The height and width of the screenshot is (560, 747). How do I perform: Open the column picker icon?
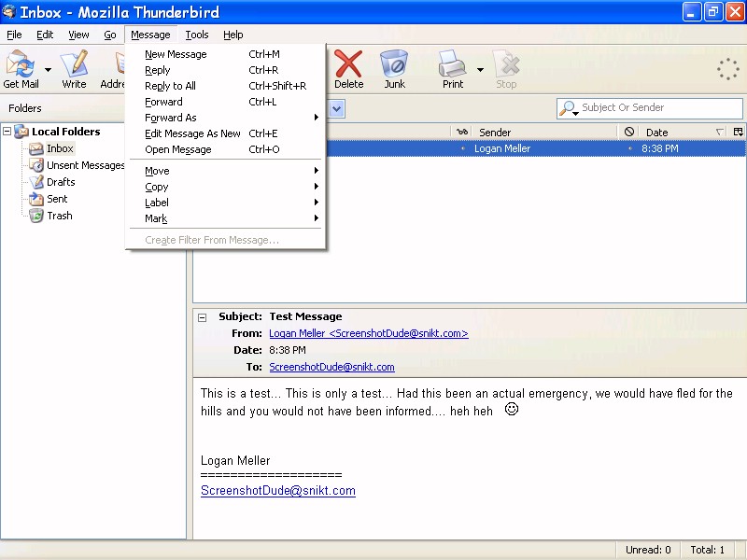(738, 132)
